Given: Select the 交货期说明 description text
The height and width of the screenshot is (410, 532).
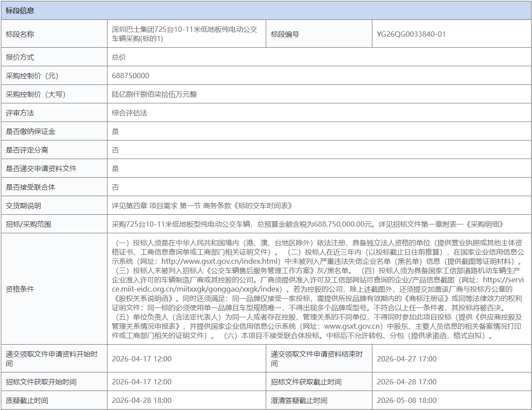Looking at the screenshot, I should (x=190, y=205).
